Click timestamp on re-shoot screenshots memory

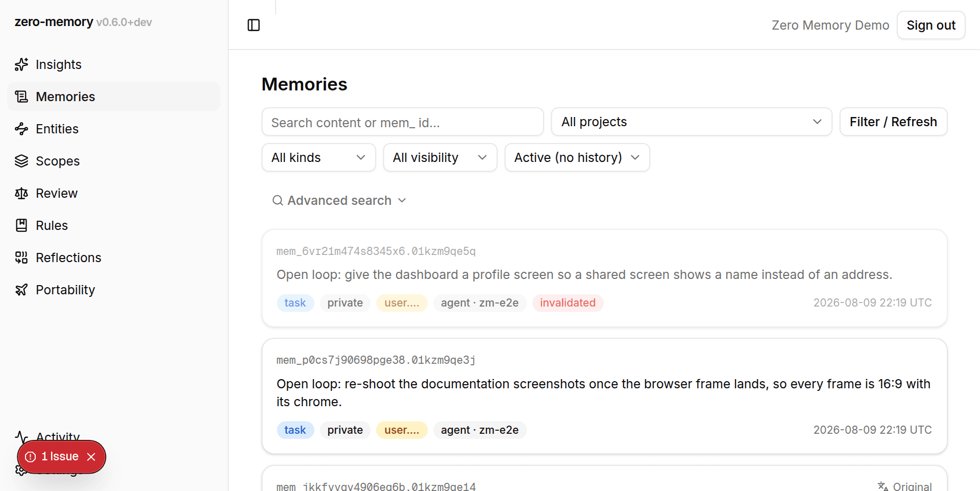pyautogui.click(x=872, y=430)
